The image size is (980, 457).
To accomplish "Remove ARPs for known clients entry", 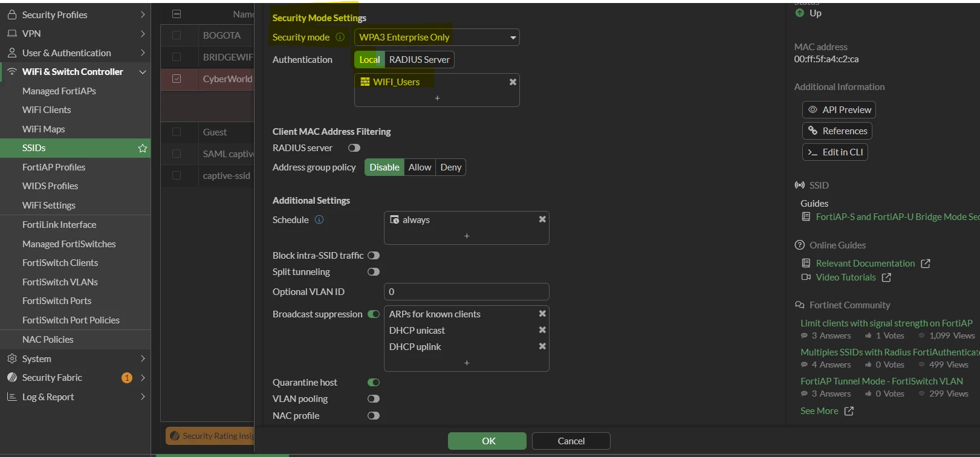I will 542,314.
